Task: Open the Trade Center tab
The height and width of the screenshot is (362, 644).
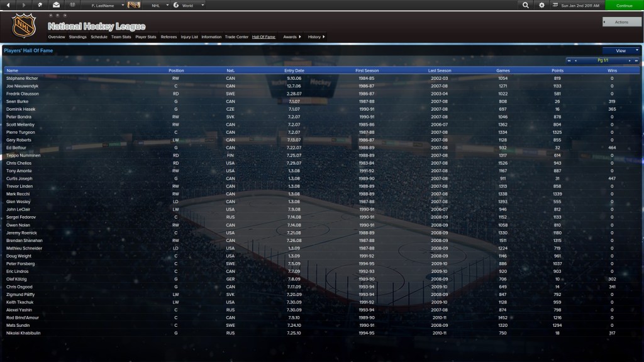Action: pos(236,37)
